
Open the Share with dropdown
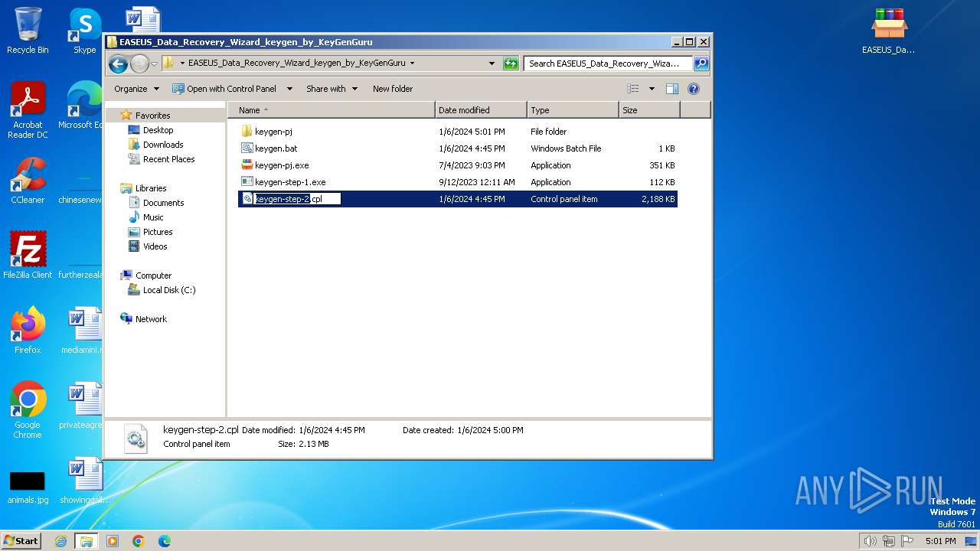point(332,89)
